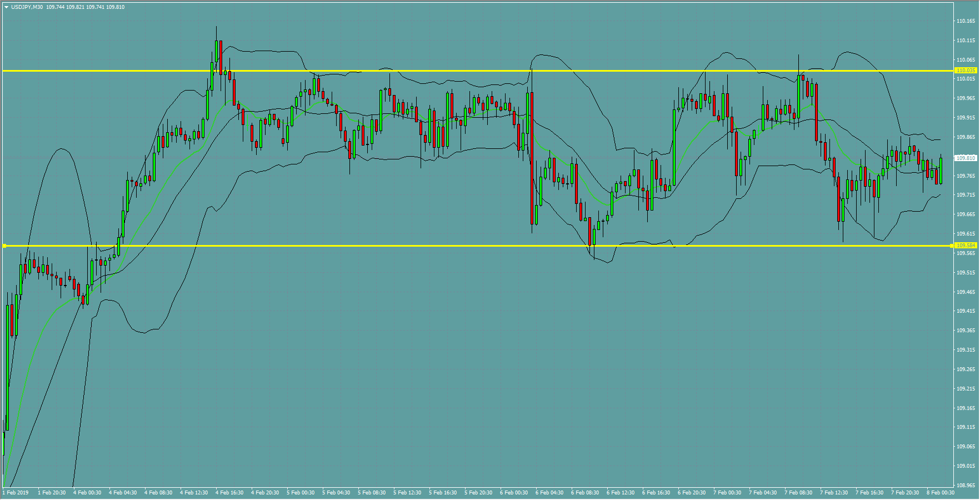Click the 109.065 price axis label
This screenshot has height=500, width=980.
tap(966, 447)
